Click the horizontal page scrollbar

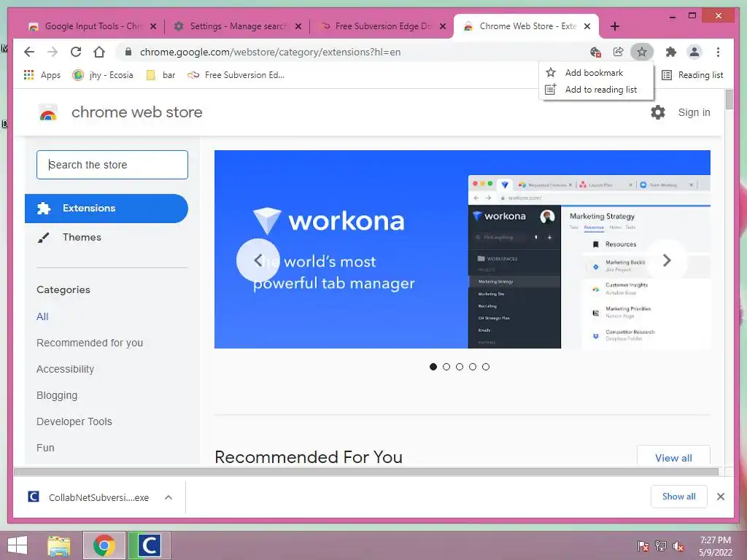366,472
